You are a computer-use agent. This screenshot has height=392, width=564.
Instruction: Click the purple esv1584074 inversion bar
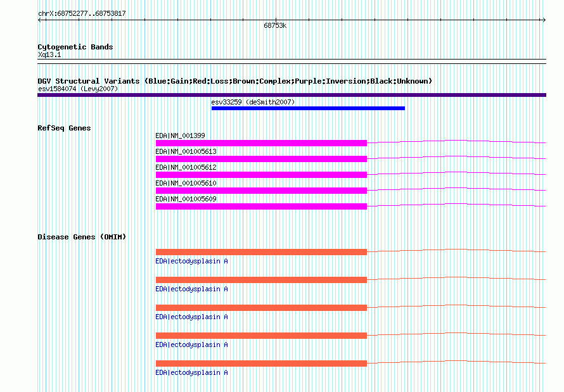(292, 95)
